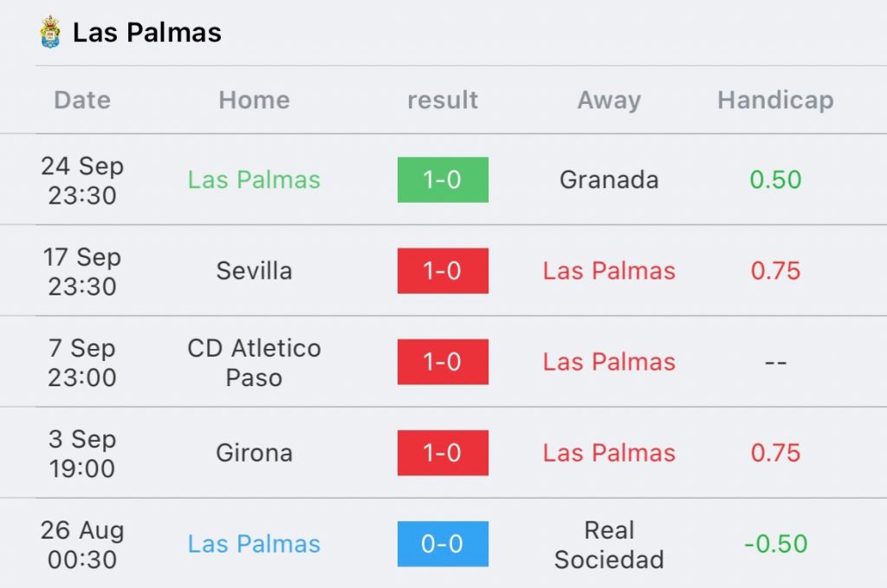This screenshot has width=887, height=588.
Task: Open the blue 0-0 result vs Real Sociedad
Action: coord(443,544)
